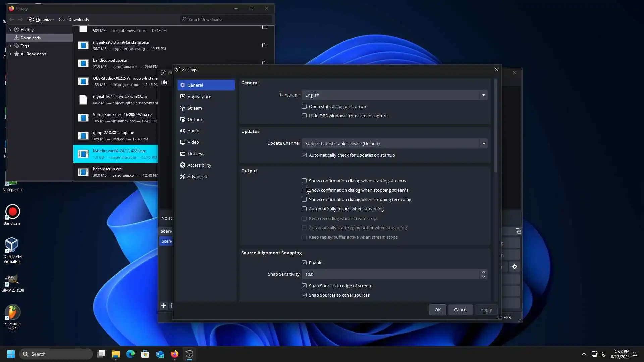The width and height of the screenshot is (644, 362).
Task: Open the Organize menu in Library
Action: (44, 20)
